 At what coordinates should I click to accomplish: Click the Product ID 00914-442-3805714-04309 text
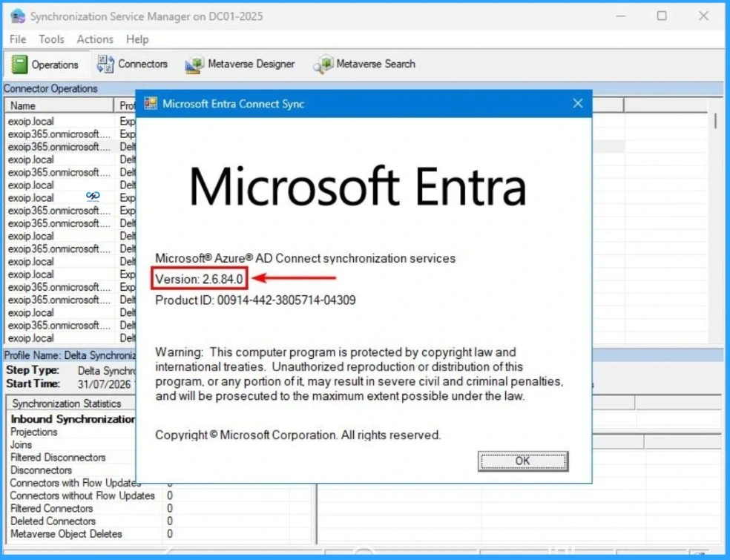(x=255, y=300)
